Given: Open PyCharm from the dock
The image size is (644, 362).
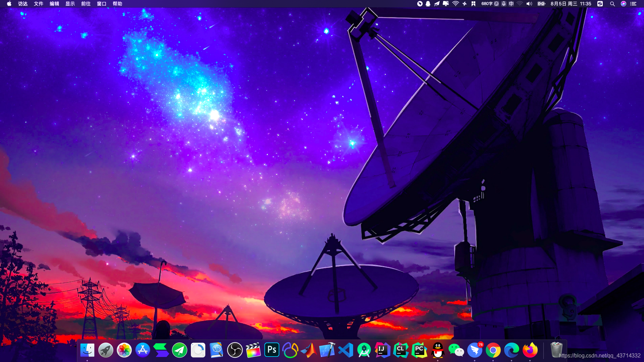Looking at the screenshot, I should coord(419,350).
